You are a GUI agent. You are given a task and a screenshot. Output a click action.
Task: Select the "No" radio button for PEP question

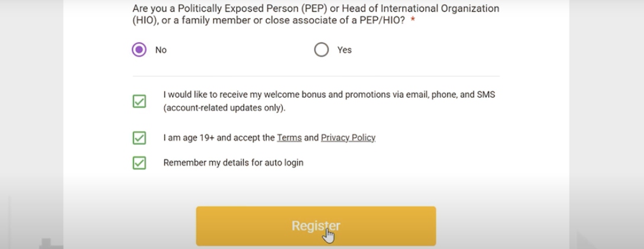click(139, 50)
